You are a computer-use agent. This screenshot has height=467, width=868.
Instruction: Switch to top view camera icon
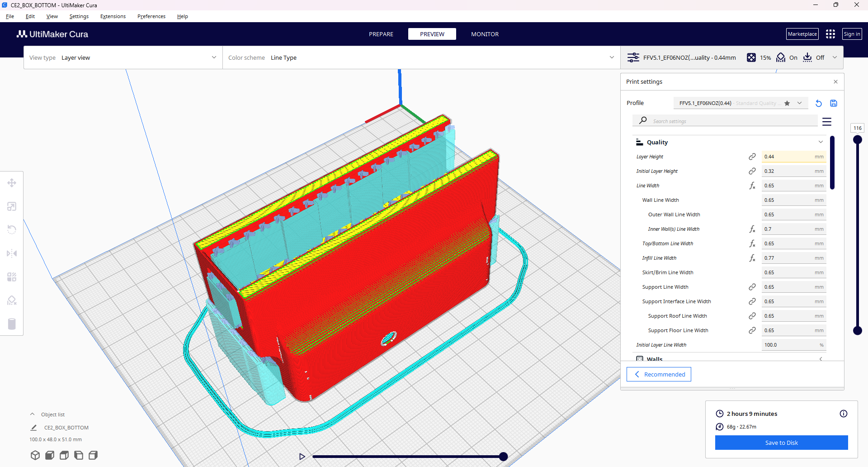[x=64, y=455]
